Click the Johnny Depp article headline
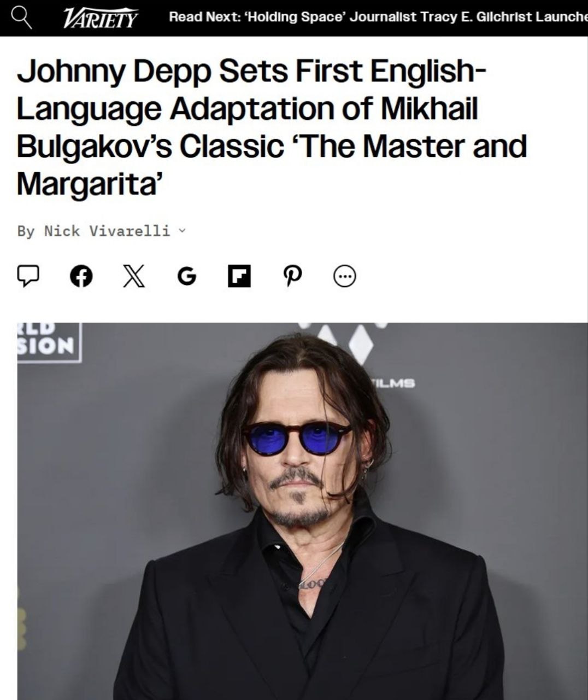 (x=272, y=127)
